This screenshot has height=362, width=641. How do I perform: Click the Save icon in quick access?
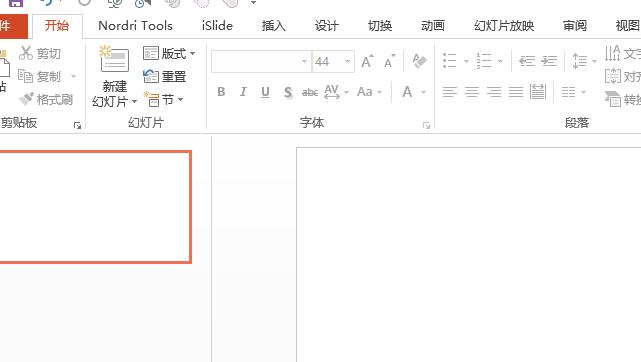click(16, 3)
